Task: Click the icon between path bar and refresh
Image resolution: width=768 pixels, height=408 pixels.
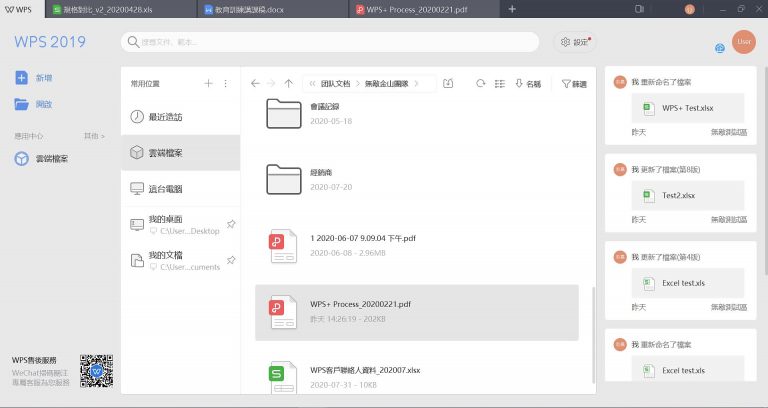Action: pyautogui.click(x=448, y=83)
